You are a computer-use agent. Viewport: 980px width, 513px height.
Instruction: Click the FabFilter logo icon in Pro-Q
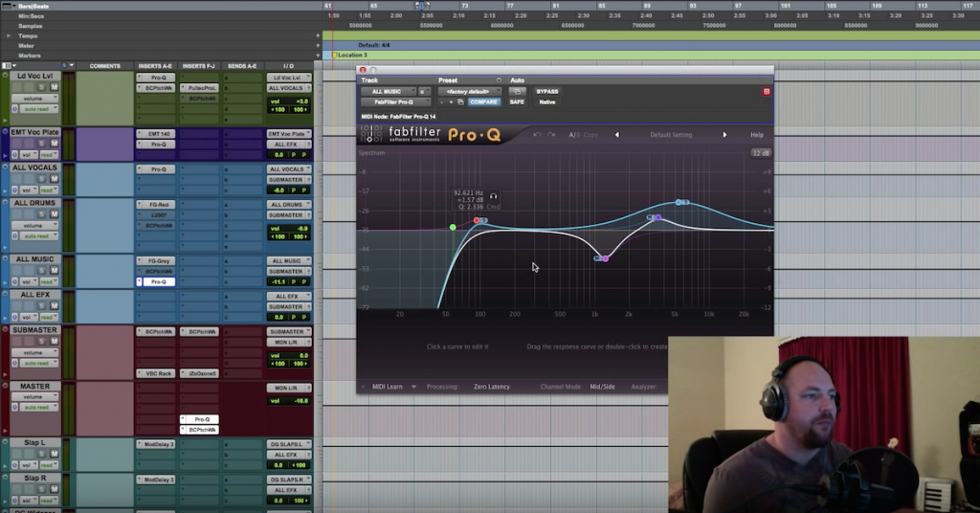(371, 134)
